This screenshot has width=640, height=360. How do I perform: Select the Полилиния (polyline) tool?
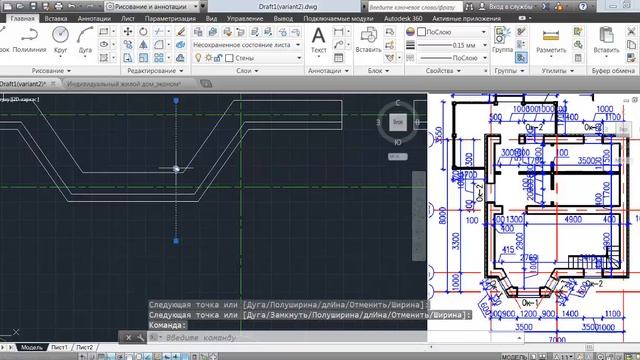point(29,40)
